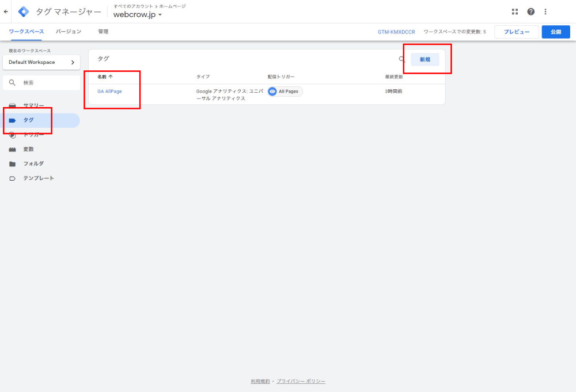Switch to the 管理 tab
Viewport: 576px width, 392px height.
(x=103, y=32)
